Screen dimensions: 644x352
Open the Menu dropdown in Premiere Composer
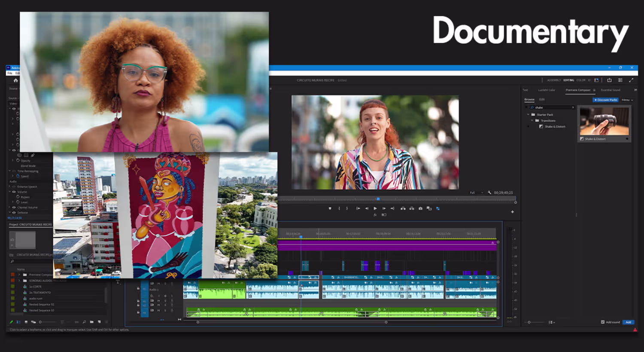coord(627,100)
